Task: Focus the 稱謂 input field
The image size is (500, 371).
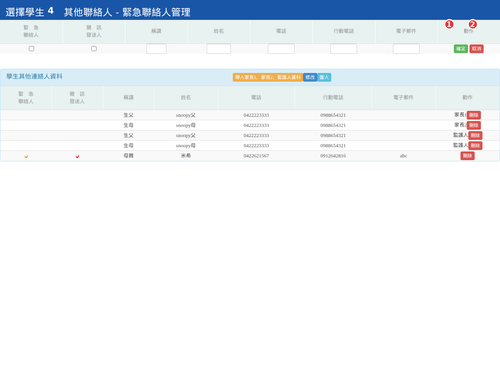Action: point(156,49)
